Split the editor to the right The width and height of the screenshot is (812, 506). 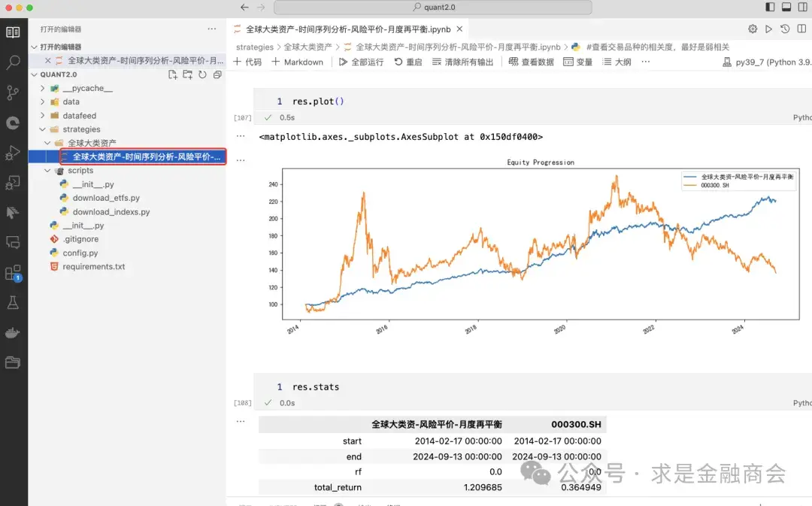tap(801, 29)
